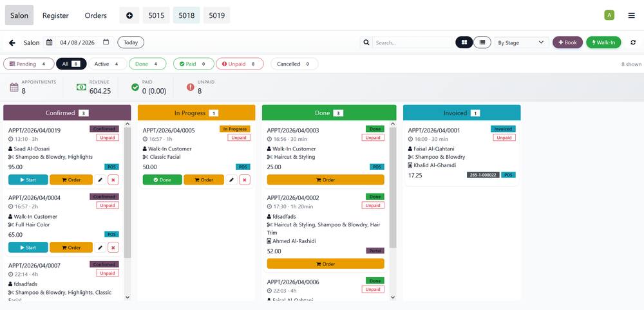Viewport: 644px width, 310px height.
Task: Show All appointments filter
Action: tap(71, 64)
